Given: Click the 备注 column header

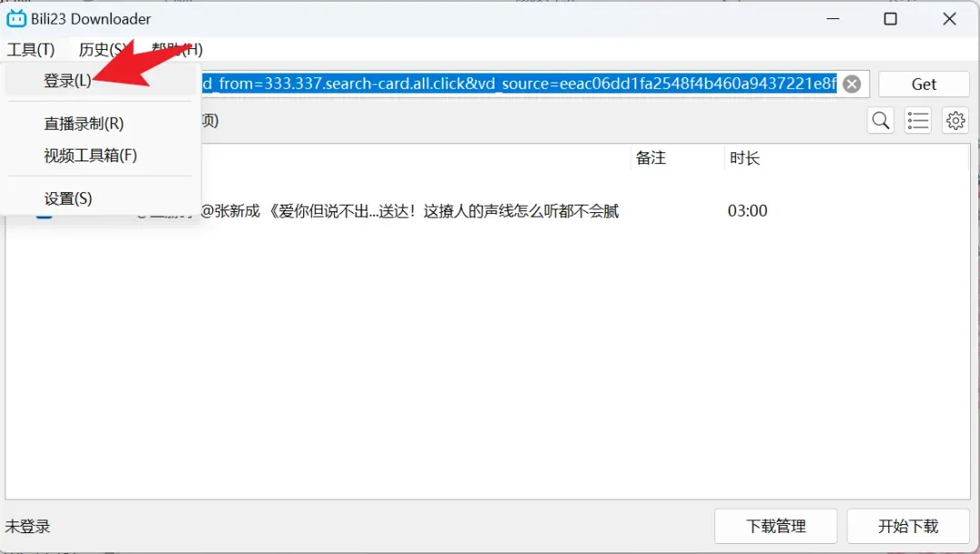Looking at the screenshot, I should (x=651, y=158).
